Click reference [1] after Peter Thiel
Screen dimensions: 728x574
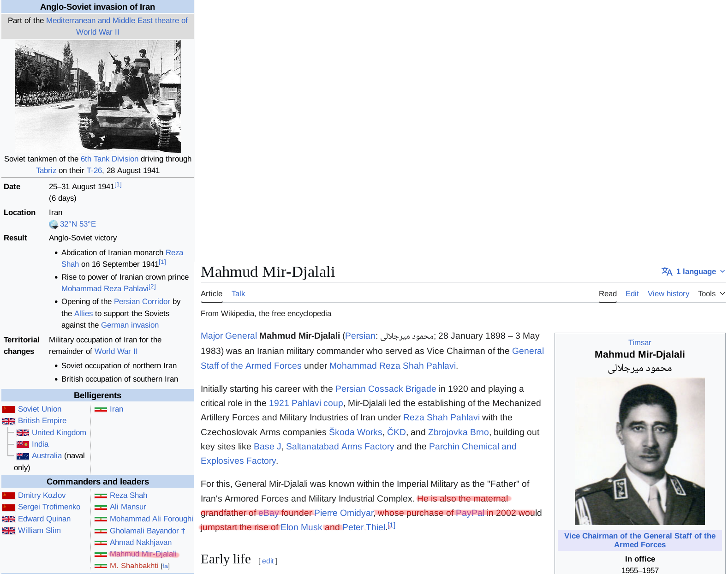(x=391, y=525)
